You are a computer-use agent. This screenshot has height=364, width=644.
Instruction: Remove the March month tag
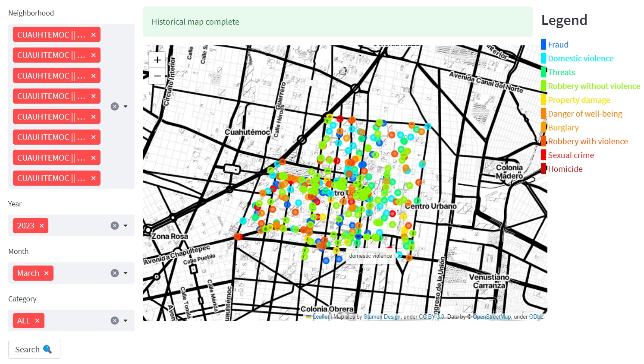pos(47,273)
